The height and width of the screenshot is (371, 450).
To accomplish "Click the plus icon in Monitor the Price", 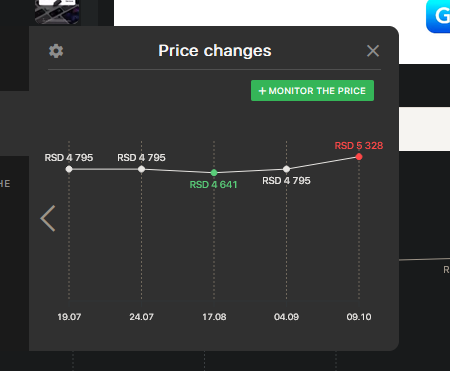I will click(262, 91).
